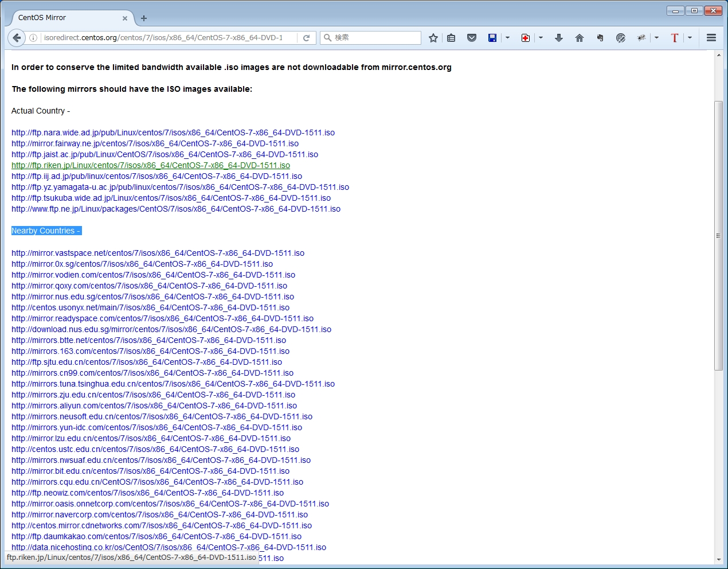Screen dimensions: 728x569
Task: Open the hamburger menu
Action: pyautogui.click(x=711, y=38)
